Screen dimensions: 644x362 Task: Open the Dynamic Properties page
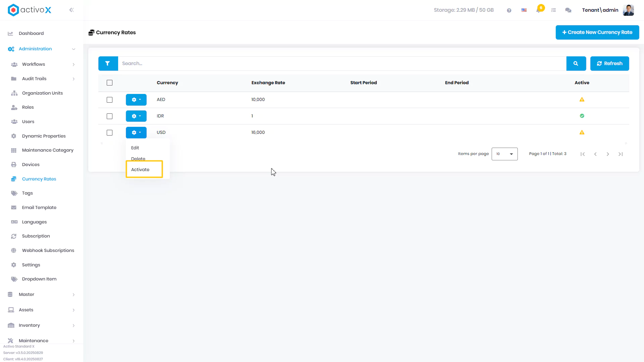click(44, 136)
